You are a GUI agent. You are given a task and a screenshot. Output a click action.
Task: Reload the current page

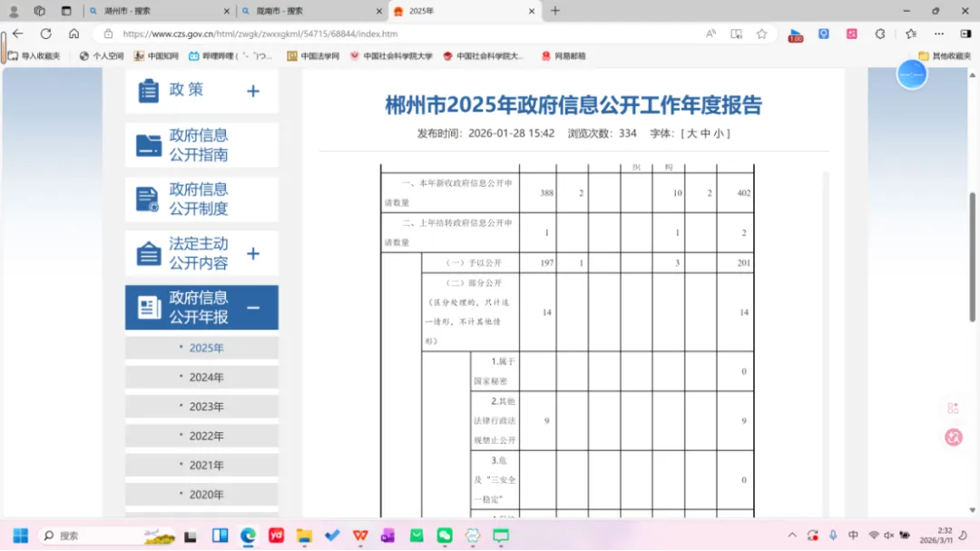(x=45, y=34)
